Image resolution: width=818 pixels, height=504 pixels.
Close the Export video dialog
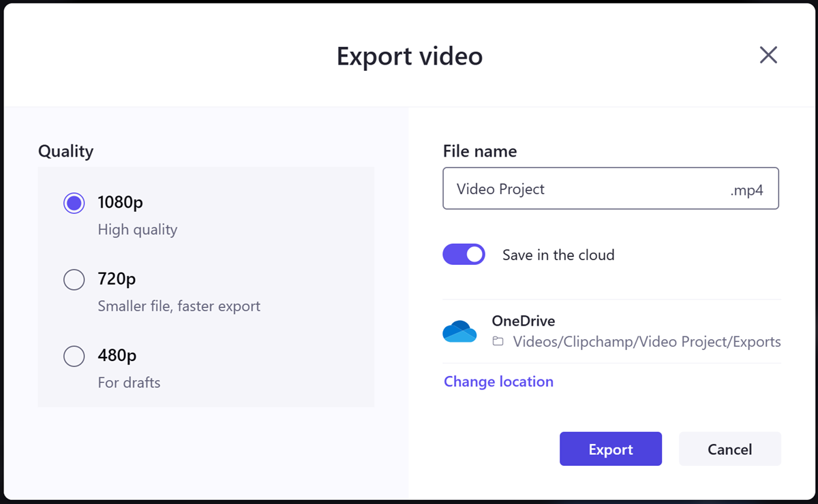click(x=768, y=55)
